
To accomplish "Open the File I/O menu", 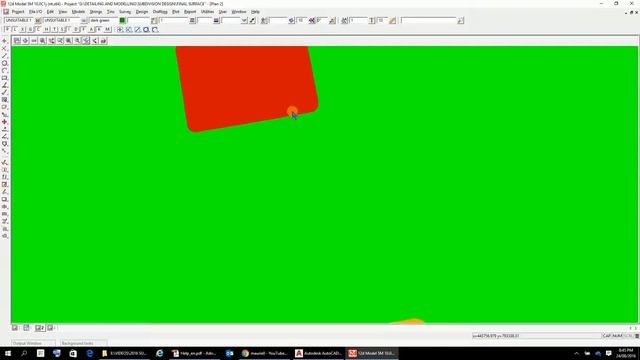I will coord(36,12).
